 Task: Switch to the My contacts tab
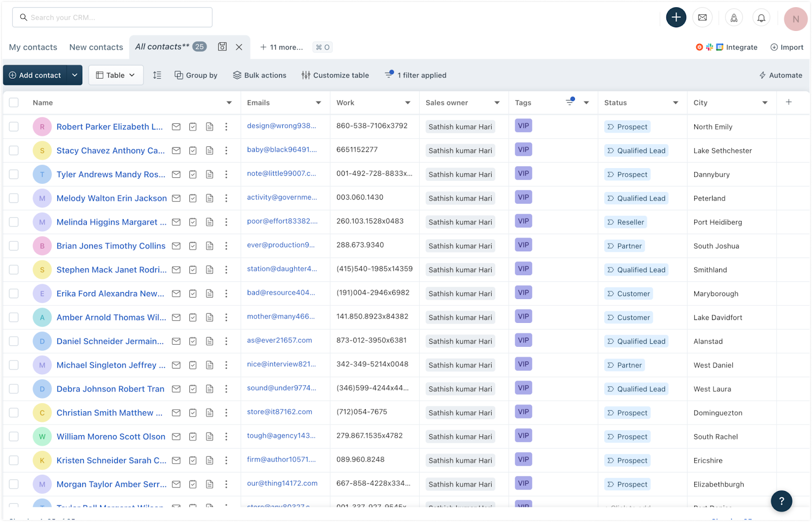coord(33,47)
